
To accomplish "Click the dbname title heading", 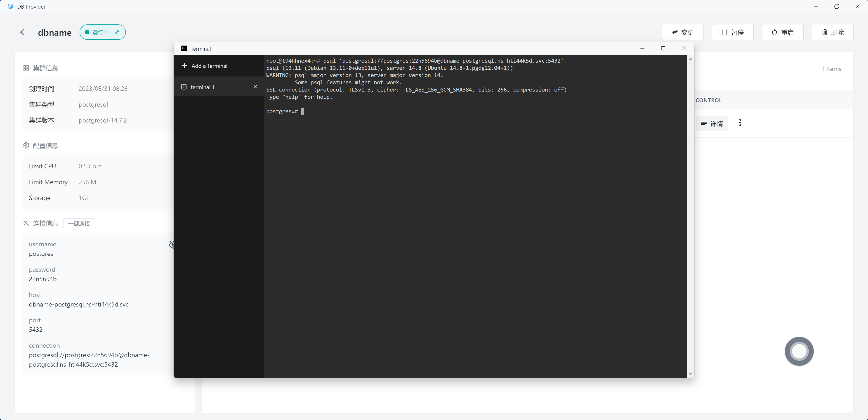I will (54, 32).
